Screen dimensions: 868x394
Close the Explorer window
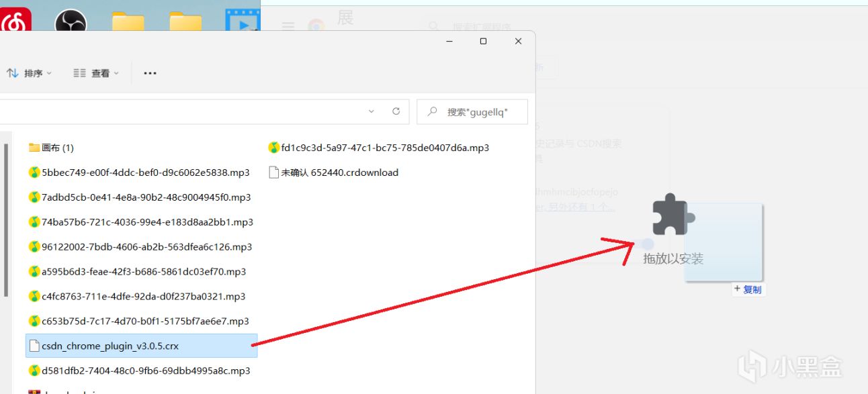click(518, 41)
